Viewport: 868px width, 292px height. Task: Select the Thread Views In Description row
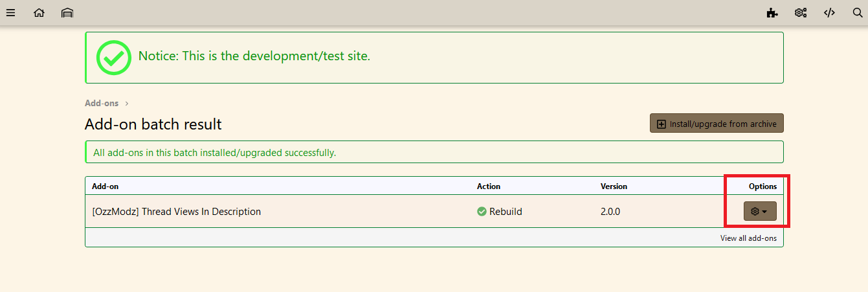pos(434,211)
